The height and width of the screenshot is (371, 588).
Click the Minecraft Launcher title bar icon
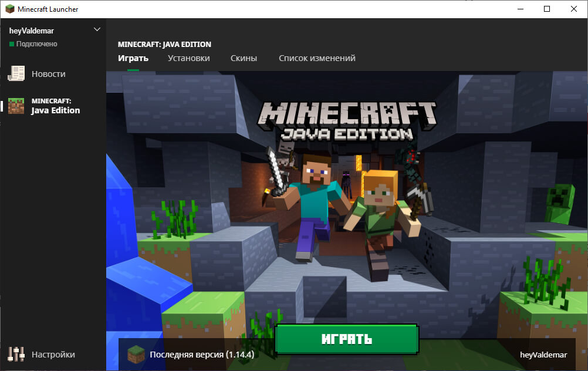pyautogui.click(x=10, y=9)
